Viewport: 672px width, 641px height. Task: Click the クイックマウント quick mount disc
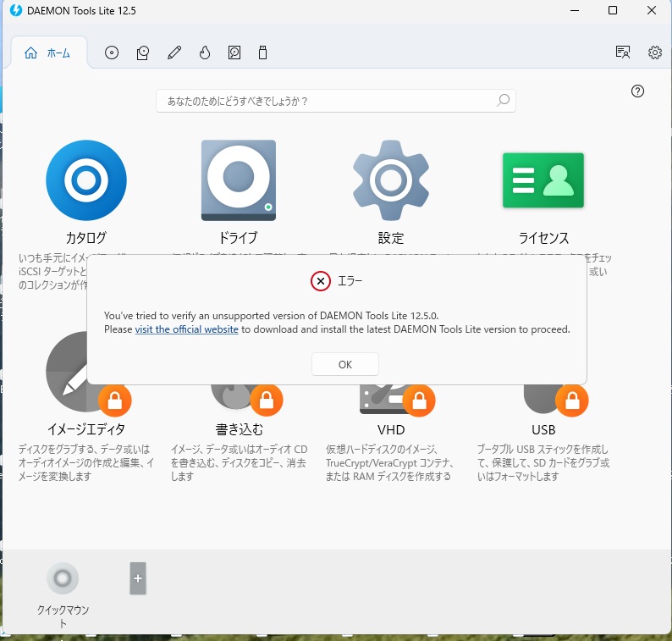[x=63, y=578]
